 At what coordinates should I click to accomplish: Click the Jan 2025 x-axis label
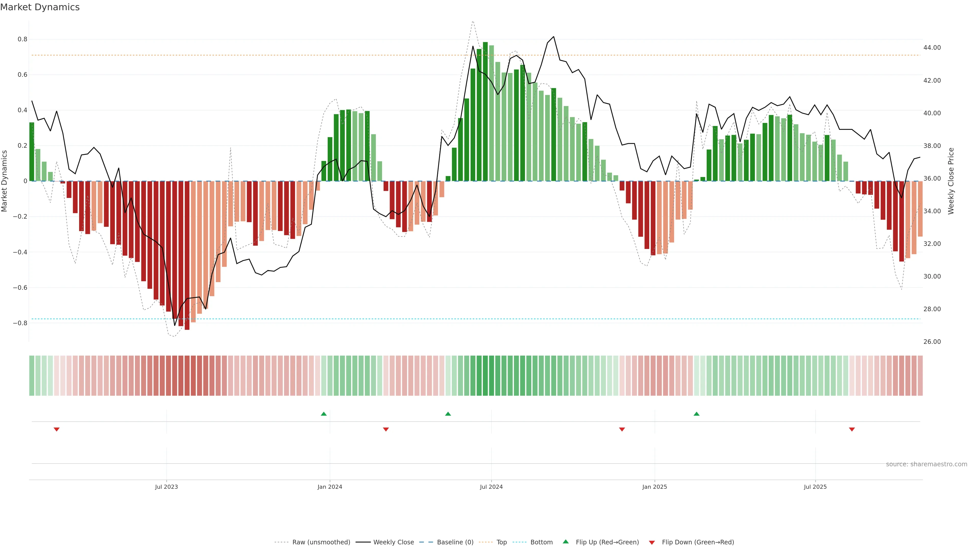(654, 487)
